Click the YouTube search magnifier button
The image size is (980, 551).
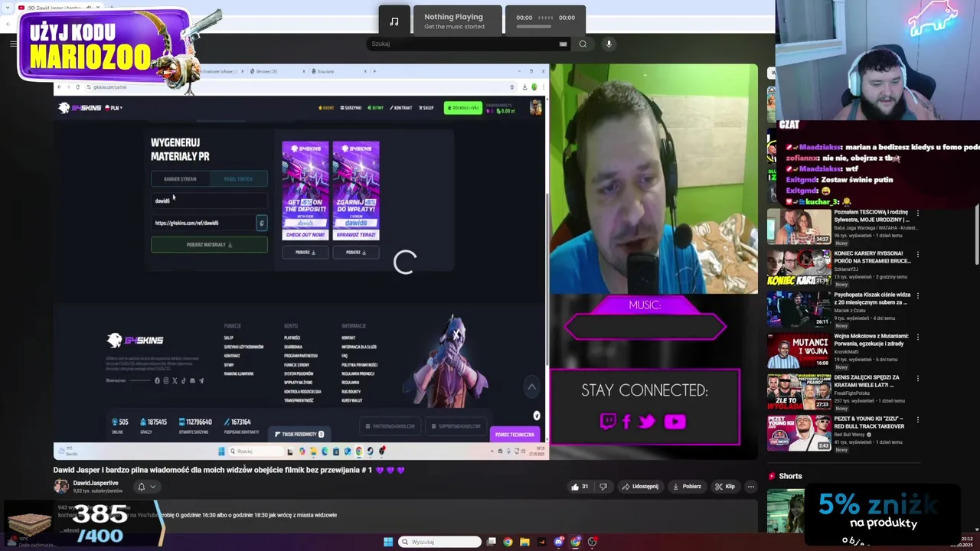tap(583, 44)
